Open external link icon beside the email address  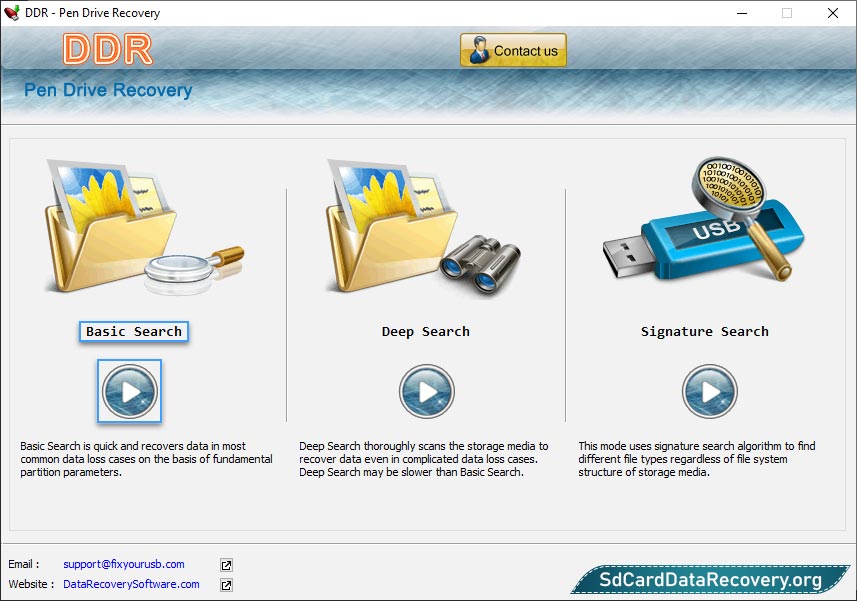tap(227, 565)
